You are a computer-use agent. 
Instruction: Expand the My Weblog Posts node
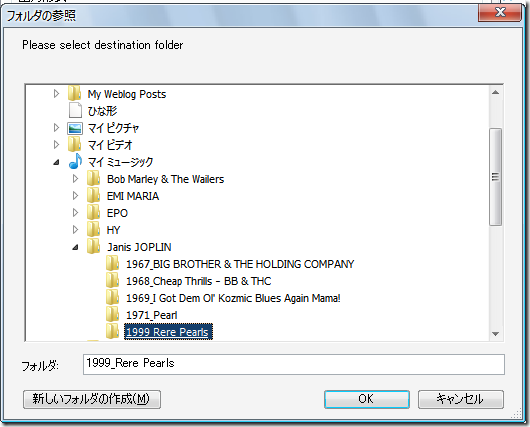(56, 93)
